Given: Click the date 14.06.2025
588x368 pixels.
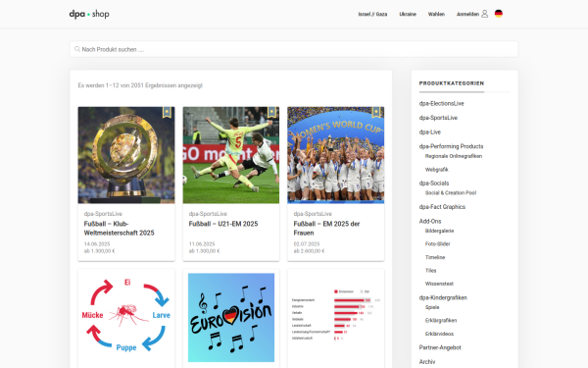Looking at the screenshot, I should pos(97,244).
